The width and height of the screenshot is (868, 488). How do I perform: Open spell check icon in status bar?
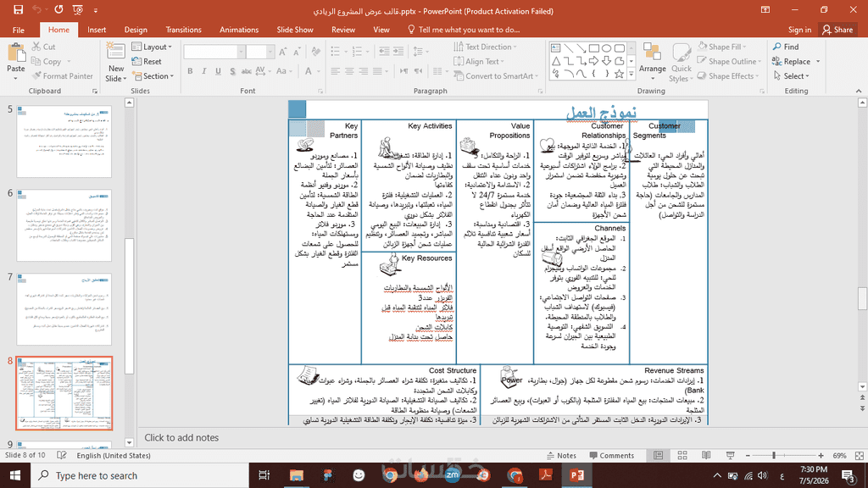pyautogui.click(x=61, y=455)
